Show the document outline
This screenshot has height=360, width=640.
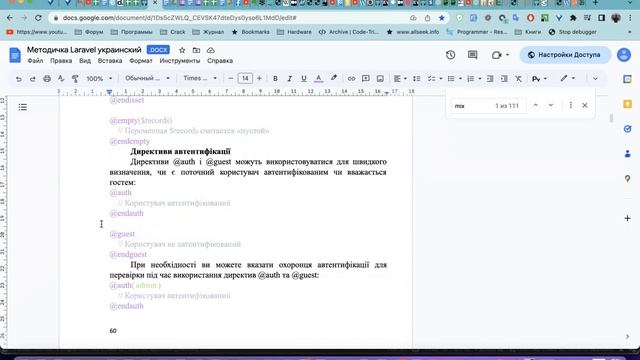tap(23, 107)
